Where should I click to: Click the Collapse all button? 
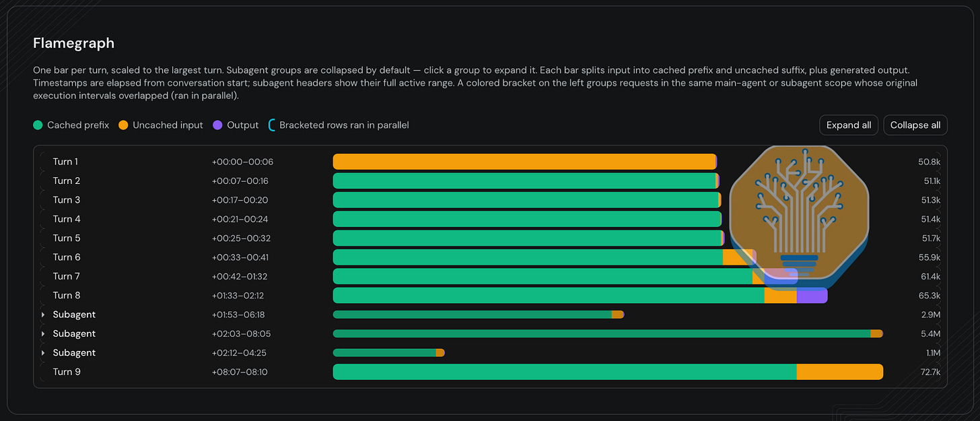point(915,125)
